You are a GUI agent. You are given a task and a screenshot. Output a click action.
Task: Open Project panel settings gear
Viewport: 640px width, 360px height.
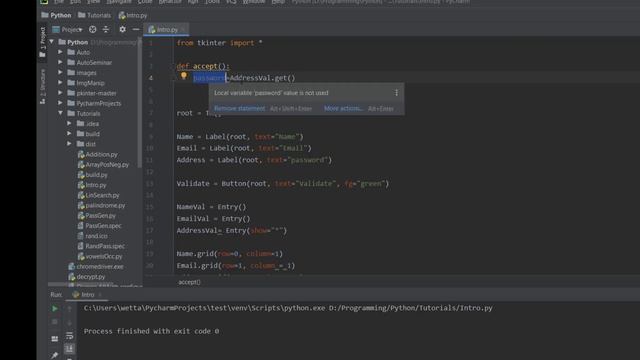point(122,29)
